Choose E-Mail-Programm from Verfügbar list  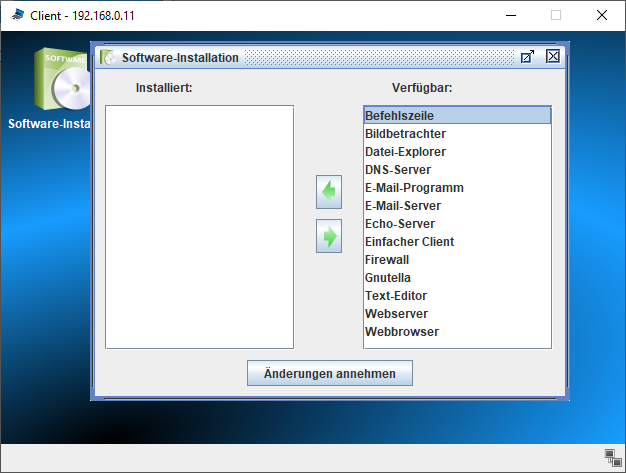point(458,188)
